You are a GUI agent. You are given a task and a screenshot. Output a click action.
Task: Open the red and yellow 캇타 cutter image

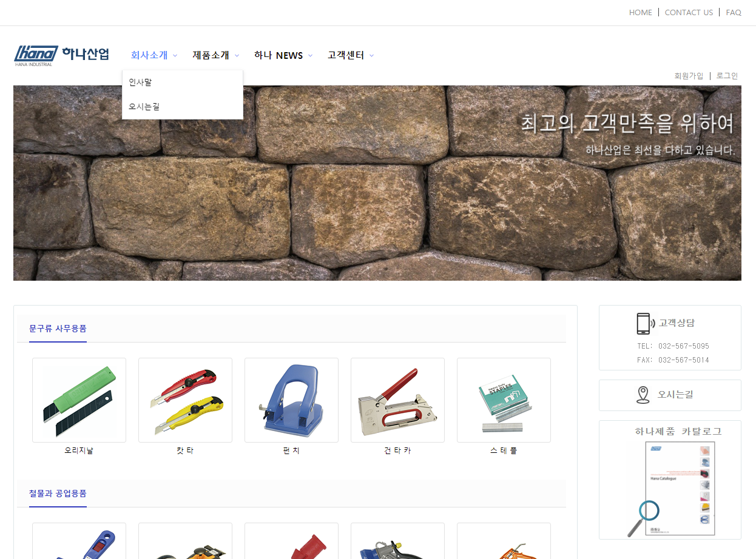[185, 400]
